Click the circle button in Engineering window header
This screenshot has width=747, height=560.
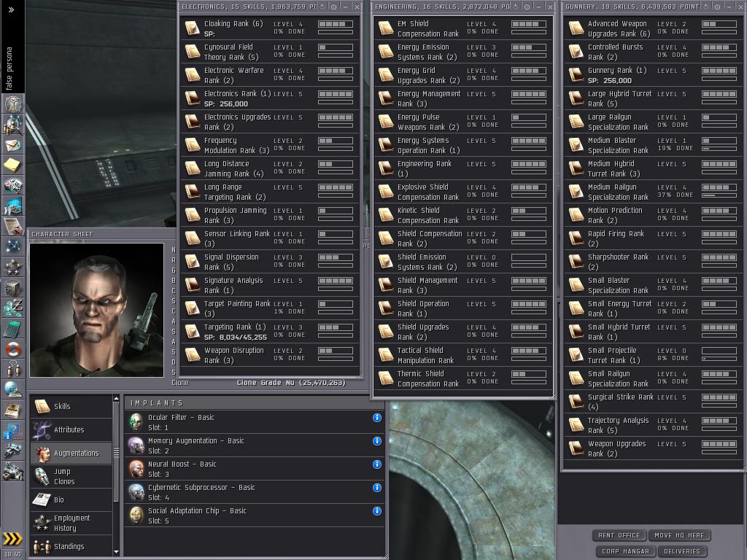527,7
